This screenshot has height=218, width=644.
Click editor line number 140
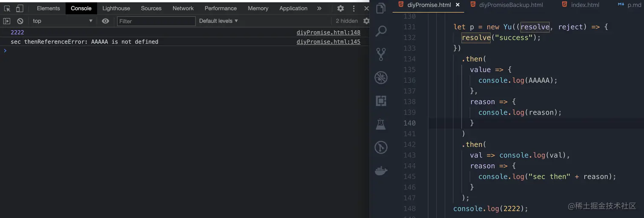tap(409, 123)
